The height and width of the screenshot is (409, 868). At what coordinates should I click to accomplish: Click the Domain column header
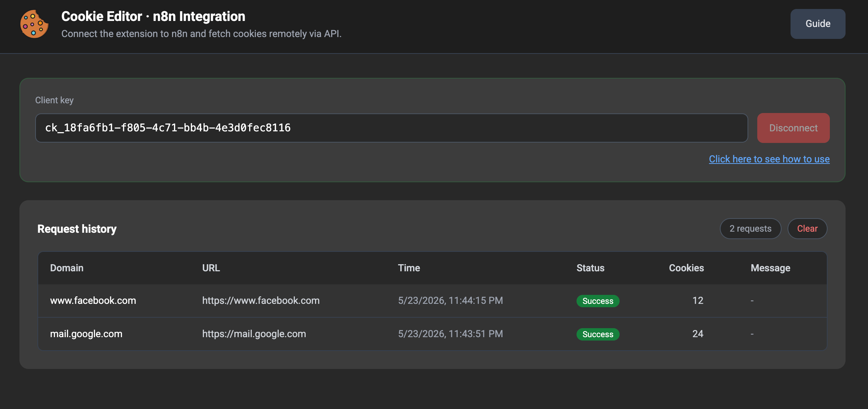(67, 268)
